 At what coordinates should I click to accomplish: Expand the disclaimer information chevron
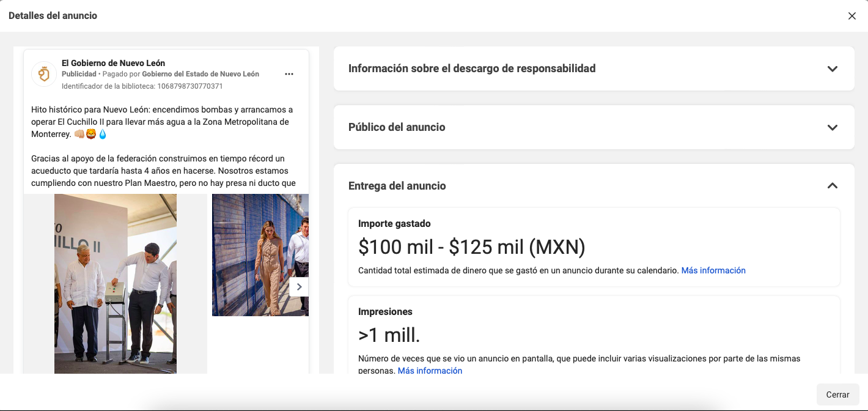tap(832, 68)
